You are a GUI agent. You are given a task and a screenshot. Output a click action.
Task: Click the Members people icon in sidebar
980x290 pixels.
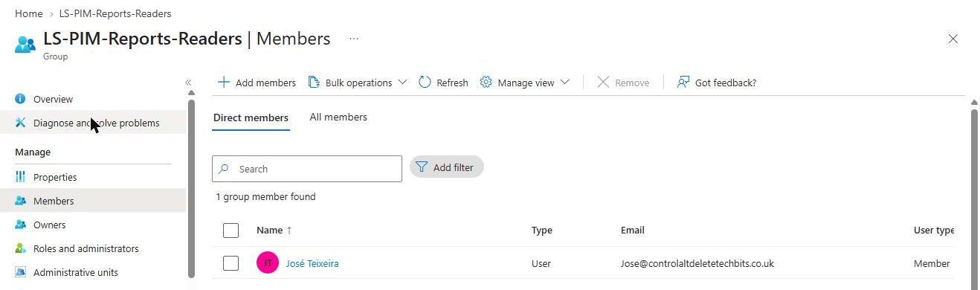[x=21, y=201]
